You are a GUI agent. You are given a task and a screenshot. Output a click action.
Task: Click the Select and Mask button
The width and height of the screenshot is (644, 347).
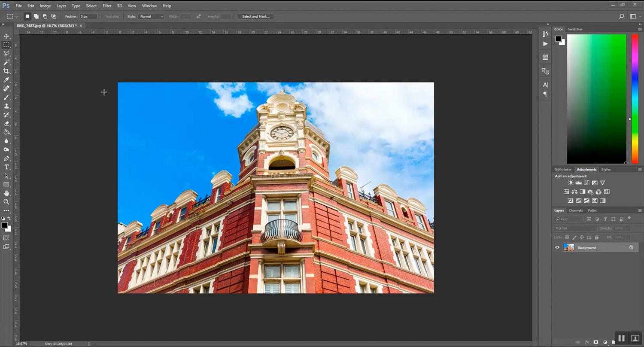(x=255, y=16)
